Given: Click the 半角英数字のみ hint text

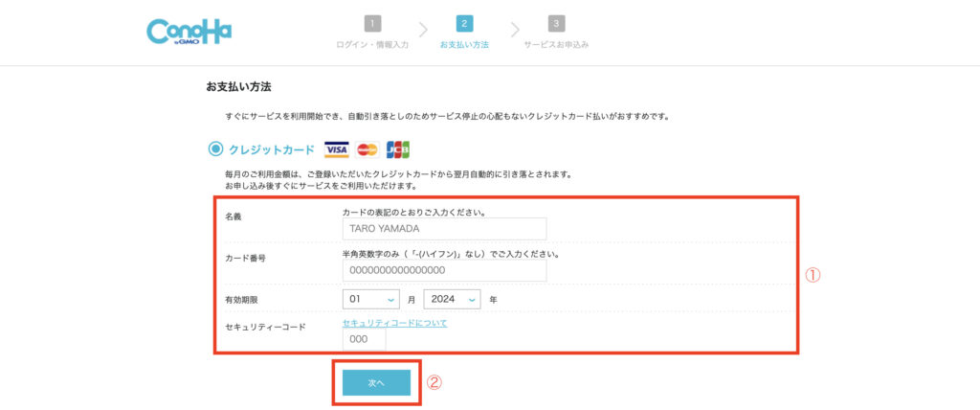Looking at the screenshot, I should (451, 254).
